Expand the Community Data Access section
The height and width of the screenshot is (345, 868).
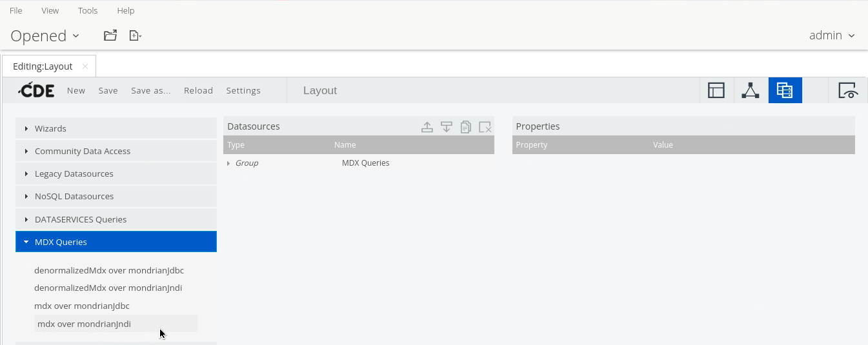coord(83,151)
